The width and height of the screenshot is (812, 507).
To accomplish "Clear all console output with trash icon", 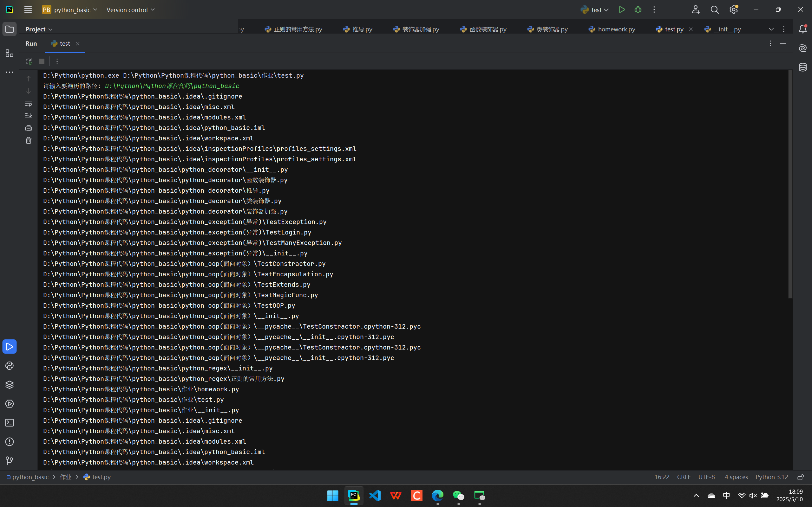I will 29,140.
